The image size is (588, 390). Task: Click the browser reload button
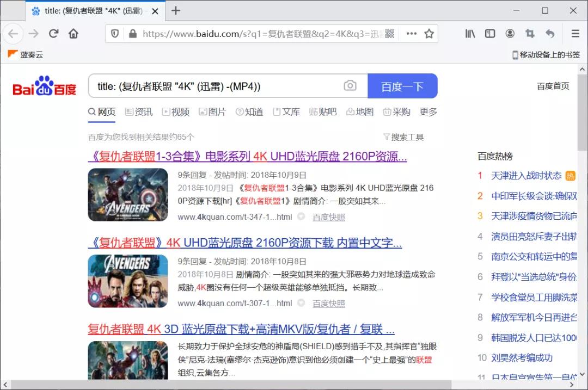coord(53,34)
